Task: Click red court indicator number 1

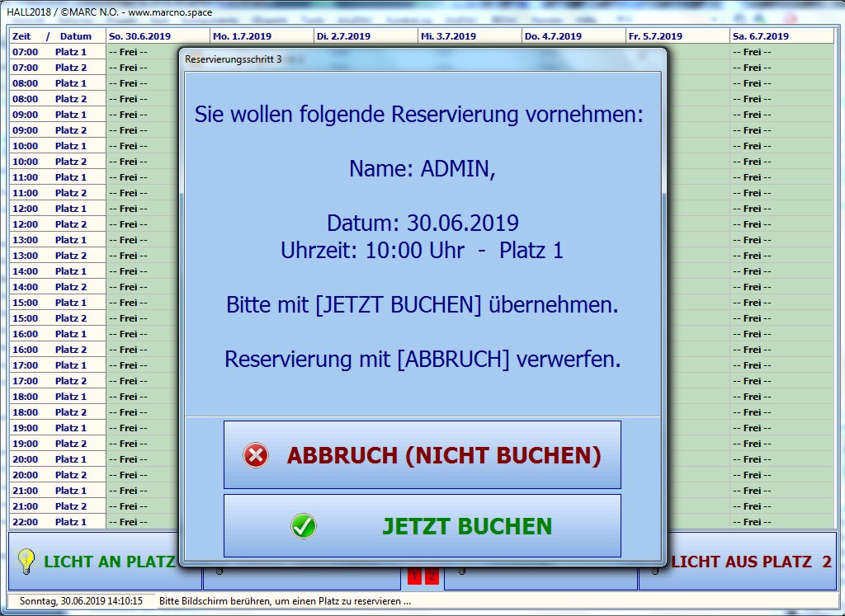Action: click(x=414, y=576)
